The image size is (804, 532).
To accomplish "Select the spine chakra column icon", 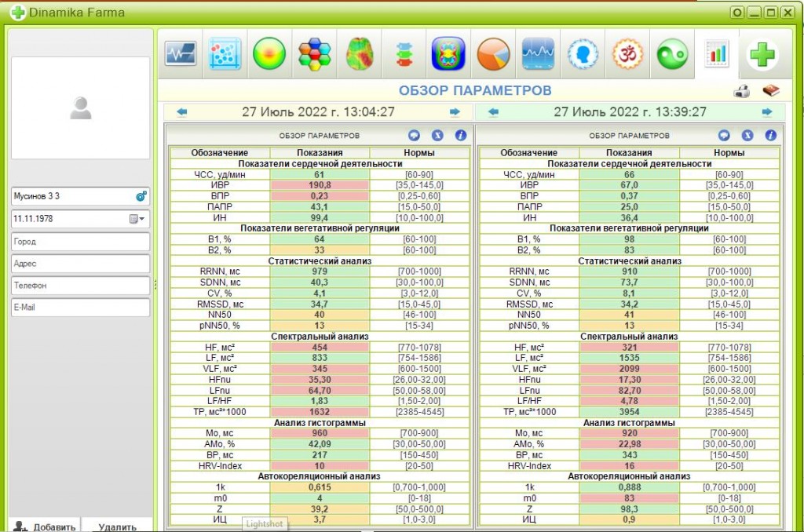I will pos(404,54).
